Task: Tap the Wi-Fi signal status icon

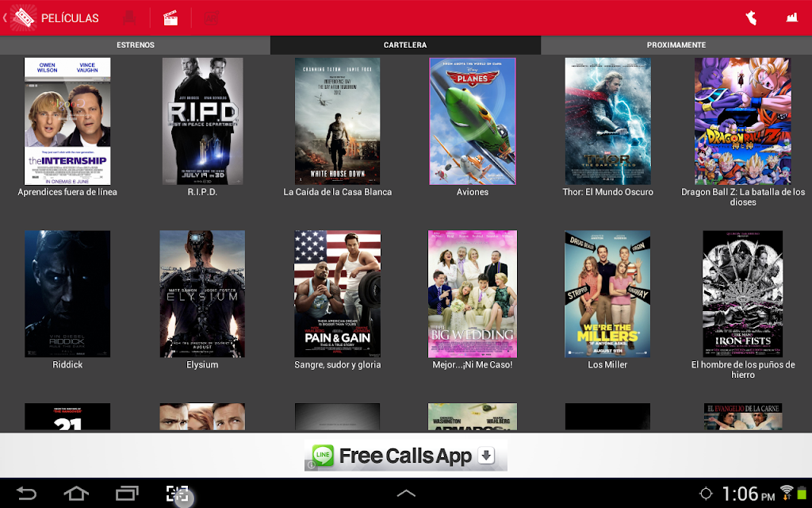Action: (x=786, y=492)
